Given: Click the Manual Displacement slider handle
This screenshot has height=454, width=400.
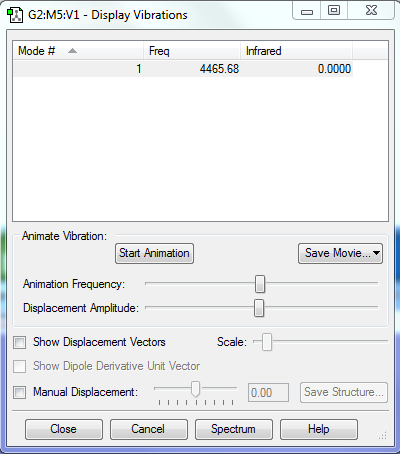Looking at the screenshot, I should tap(196, 389).
